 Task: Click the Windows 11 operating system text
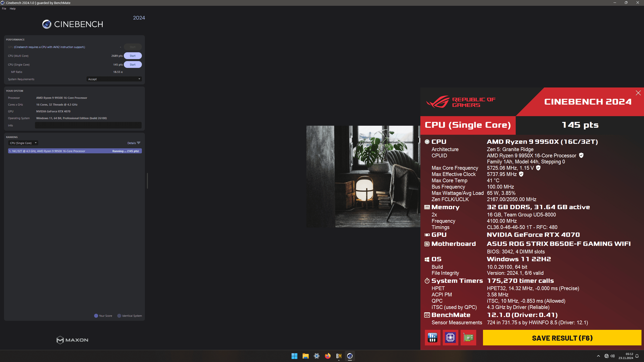tap(71, 118)
